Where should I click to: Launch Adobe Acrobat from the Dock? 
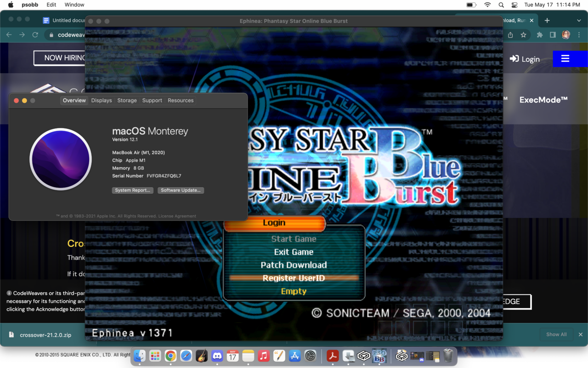coord(333,356)
